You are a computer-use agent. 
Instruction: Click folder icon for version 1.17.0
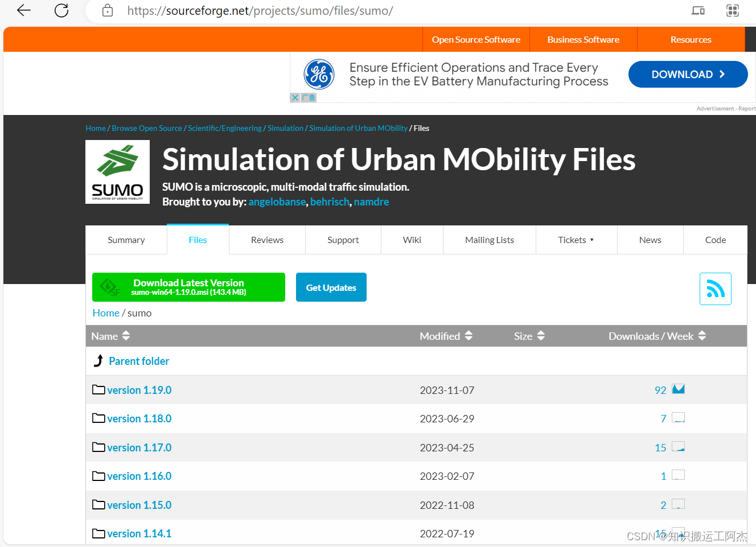98,447
